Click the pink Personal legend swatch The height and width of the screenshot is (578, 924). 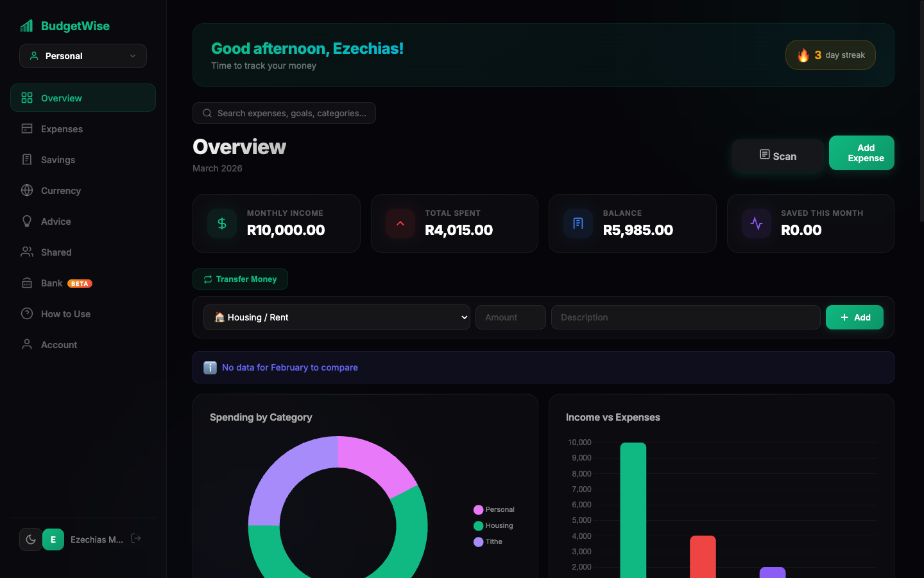478,510
